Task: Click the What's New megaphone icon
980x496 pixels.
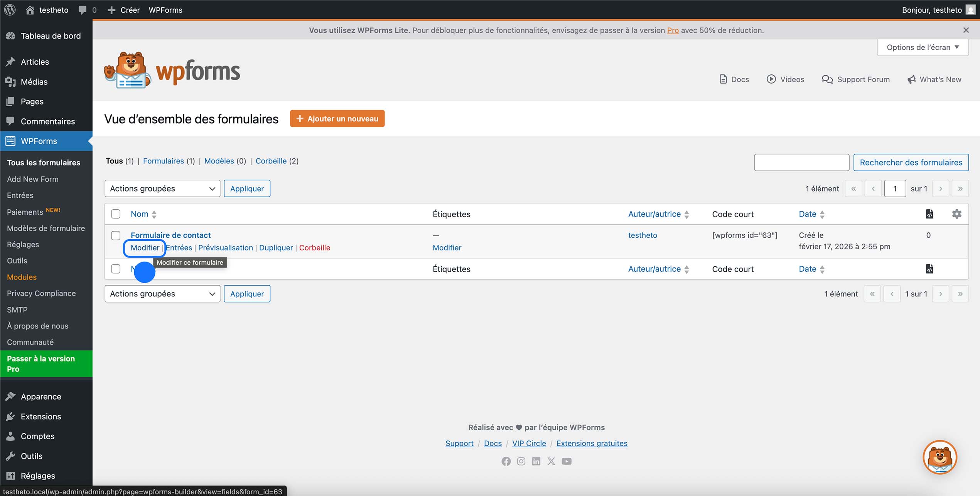Action: [x=912, y=79]
